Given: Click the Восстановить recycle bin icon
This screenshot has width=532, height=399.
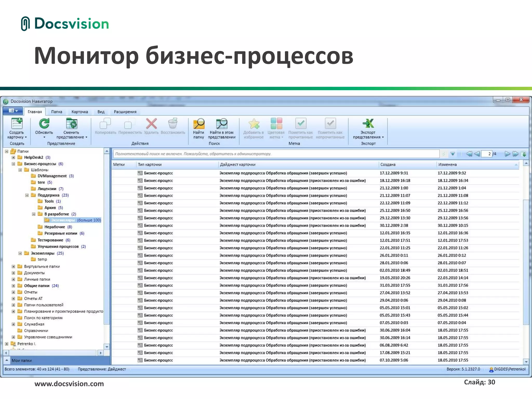Looking at the screenshot, I should (x=173, y=123).
